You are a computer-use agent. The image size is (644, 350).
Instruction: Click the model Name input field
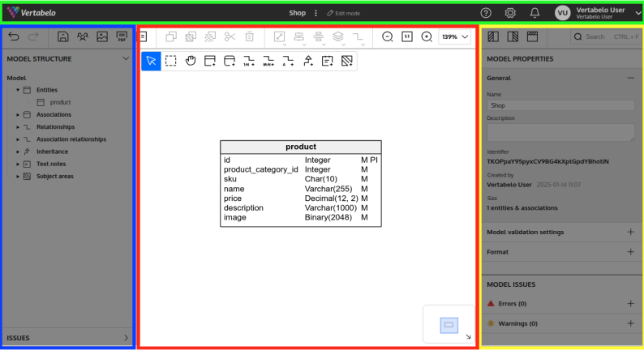click(x=560, y=105)
